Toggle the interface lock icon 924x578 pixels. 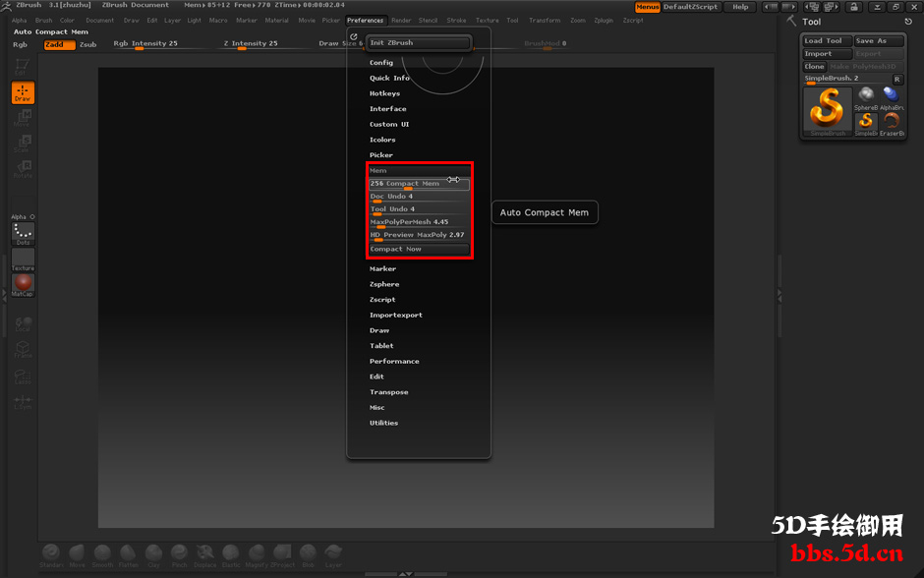853,7
